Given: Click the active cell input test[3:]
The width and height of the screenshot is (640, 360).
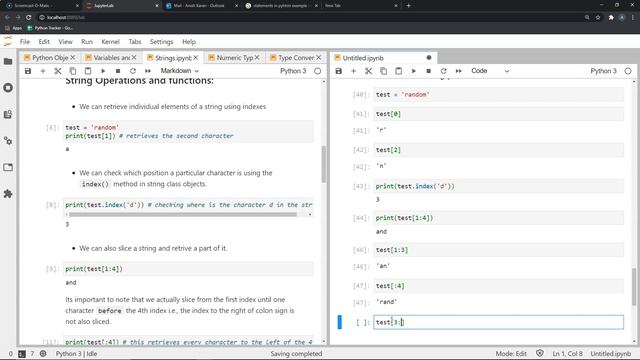Looking at the screenshot, I should (x=498, y=322).
